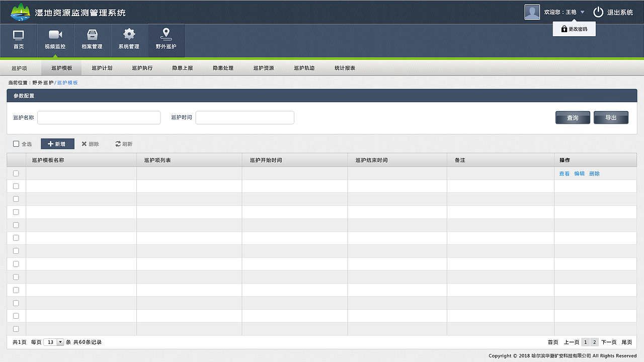Screen dimensions: 644x362
Task: Switch to the 巡护资源 tab
Action: point(264,68)
